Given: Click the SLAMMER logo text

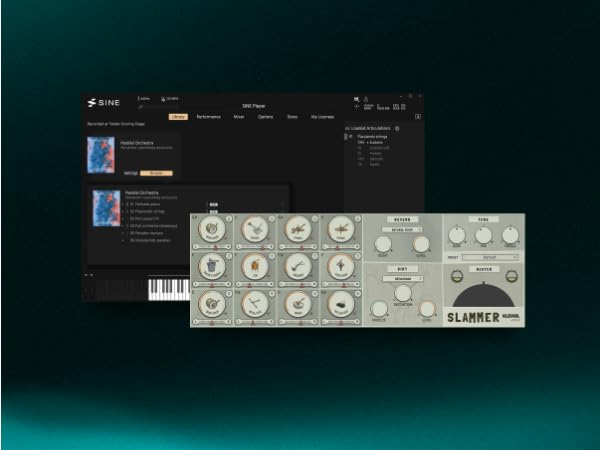Looking at the screenshot, I should (473, 317).
